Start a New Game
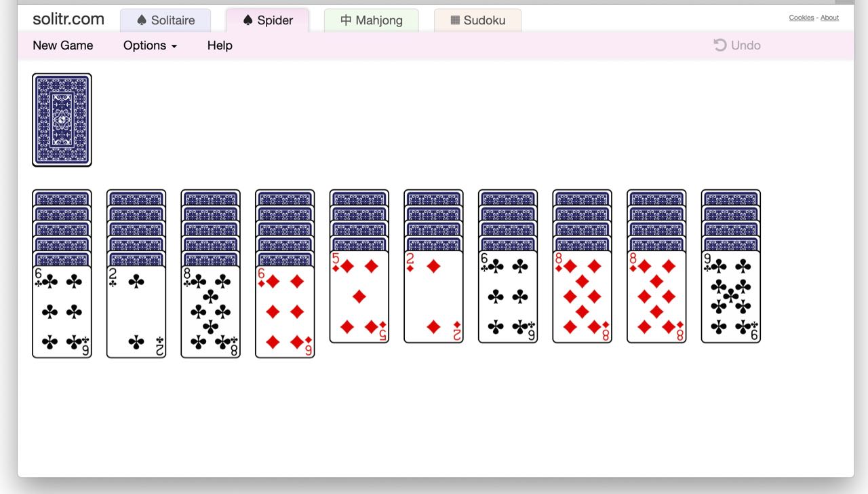This screenshot has width=868, height=494. 63,45
